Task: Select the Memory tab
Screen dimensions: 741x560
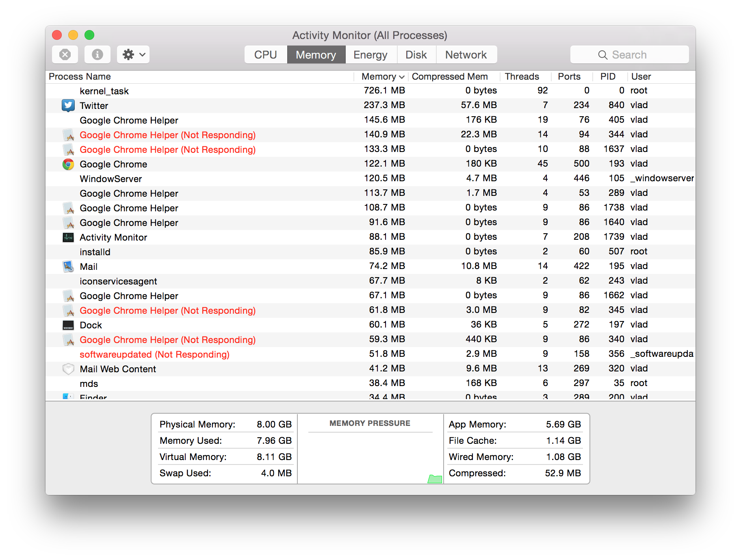Action: coord(316,54)
